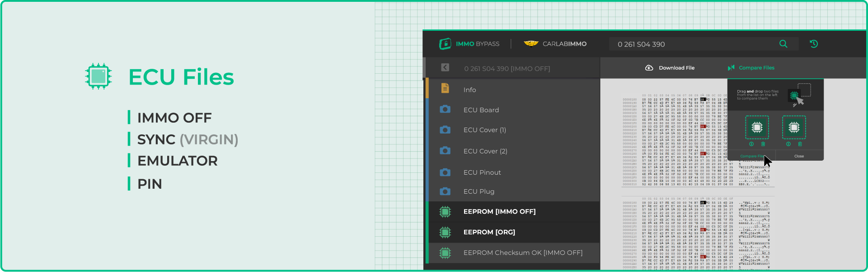Click the CarLabImmo winged logo
This screenshot has height=272, width=868.
pyautogui.click(x=531, y=44)
